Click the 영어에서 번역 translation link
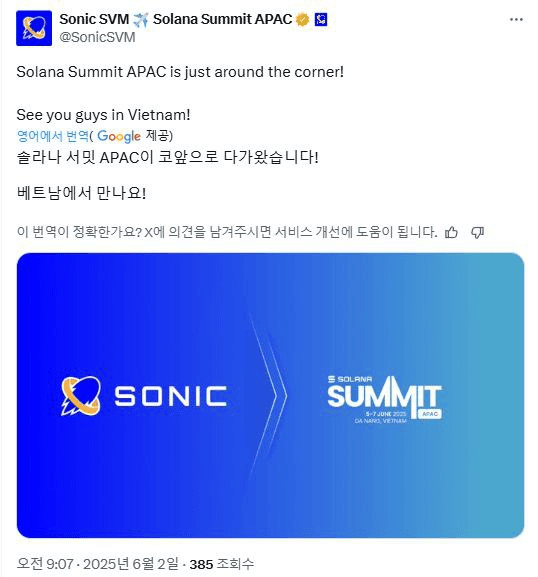The height and width of the screenshot is (577, 538). 53,136
